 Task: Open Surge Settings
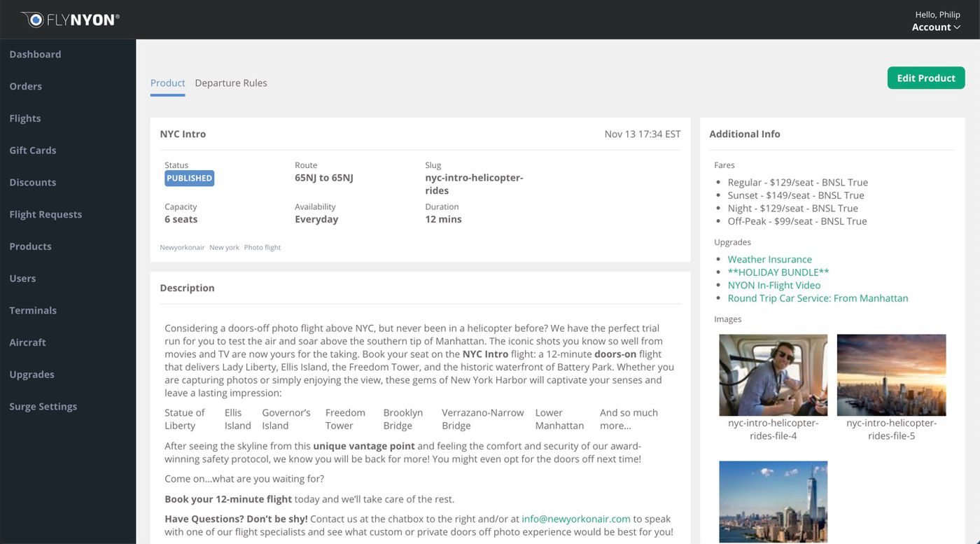[43, 406]
